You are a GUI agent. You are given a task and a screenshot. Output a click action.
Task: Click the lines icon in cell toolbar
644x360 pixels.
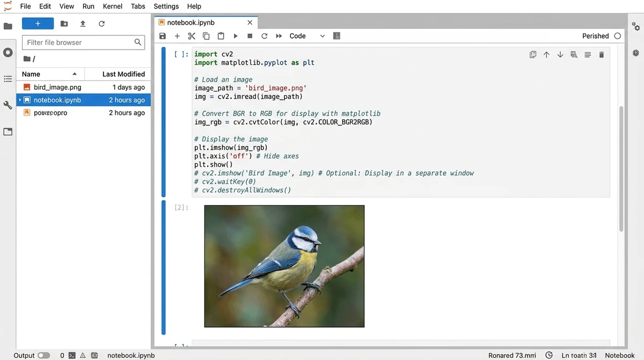[x=588, y=55]
